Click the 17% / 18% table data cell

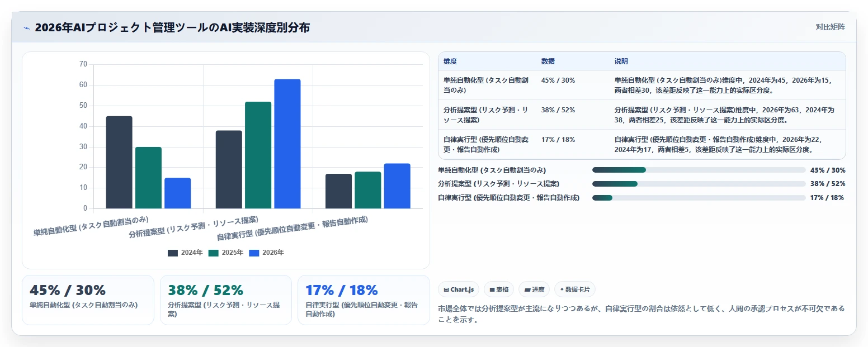[558, 140]
